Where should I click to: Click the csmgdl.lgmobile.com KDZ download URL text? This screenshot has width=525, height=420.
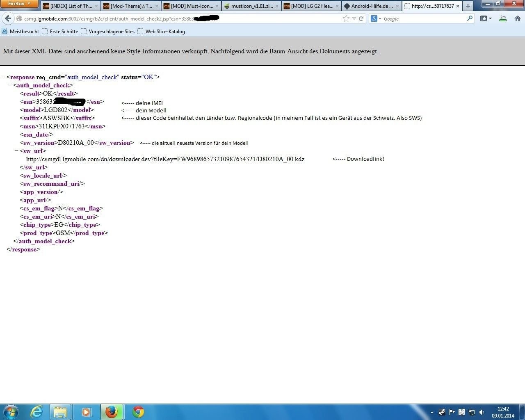coord(165,159)
